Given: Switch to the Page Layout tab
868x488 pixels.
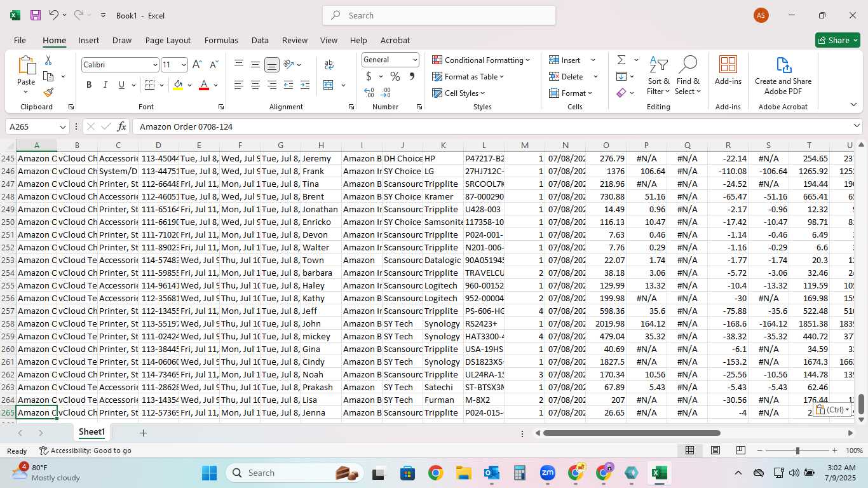Looking at the screenshot, I should (x=168, y=40).
